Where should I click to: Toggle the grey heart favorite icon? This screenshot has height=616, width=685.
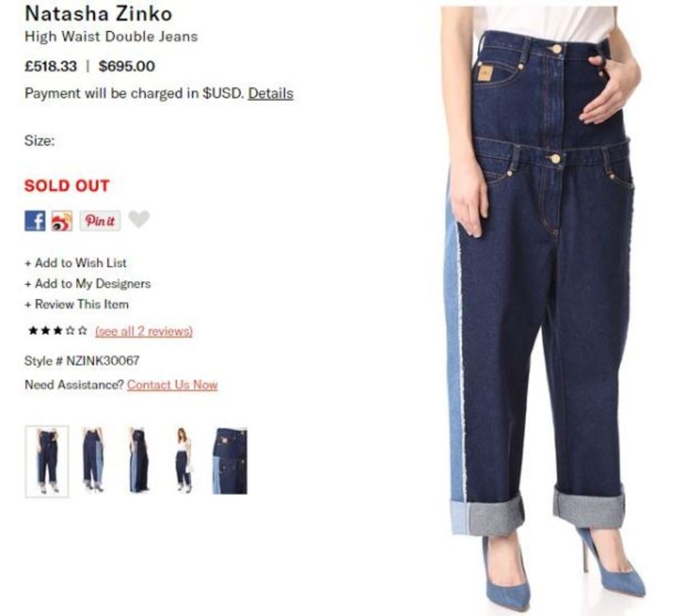(x=139, y=219)
